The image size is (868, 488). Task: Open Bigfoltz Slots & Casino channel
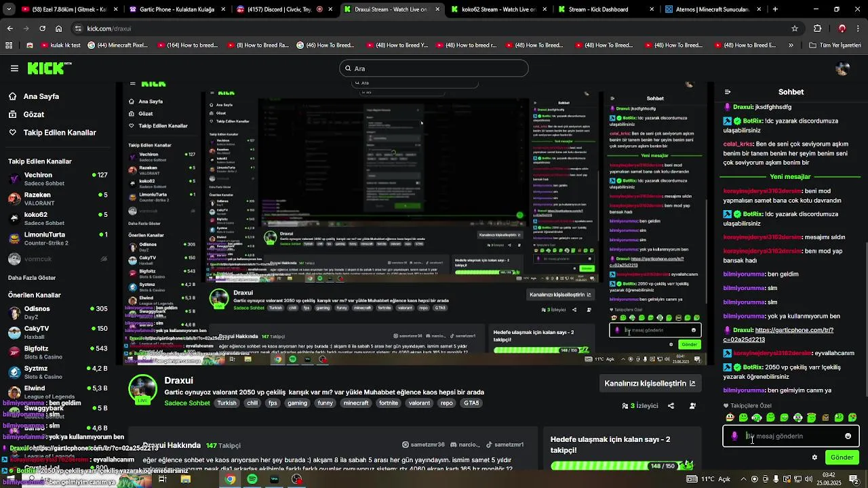58,352
